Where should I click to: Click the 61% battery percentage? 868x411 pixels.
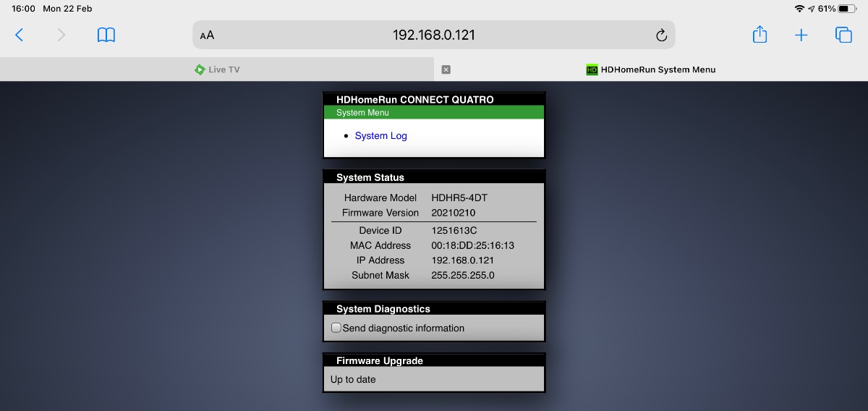pyautogui.click(x=827, y=9)
